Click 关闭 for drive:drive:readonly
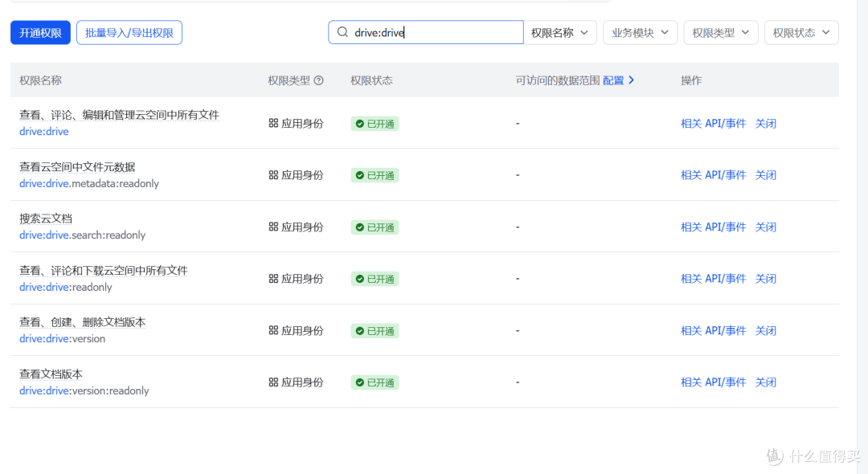Screen dimensions: 868x474 click(x=766, y=278)
